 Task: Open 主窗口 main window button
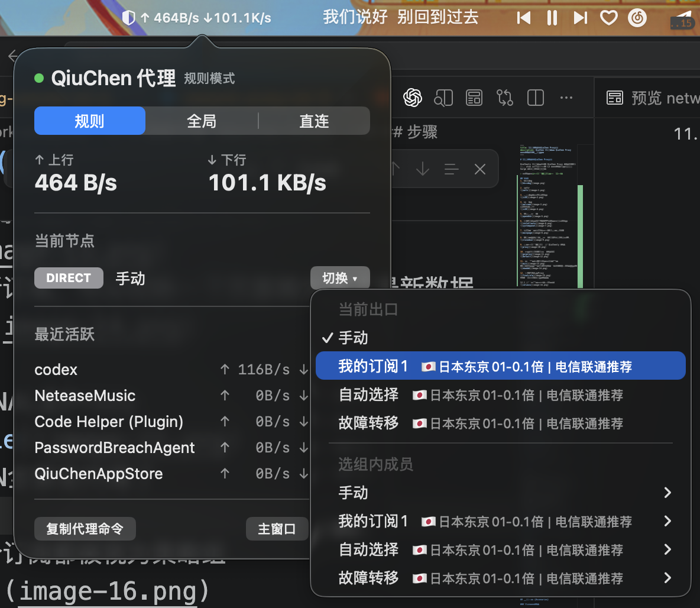(x=277, y=529)
